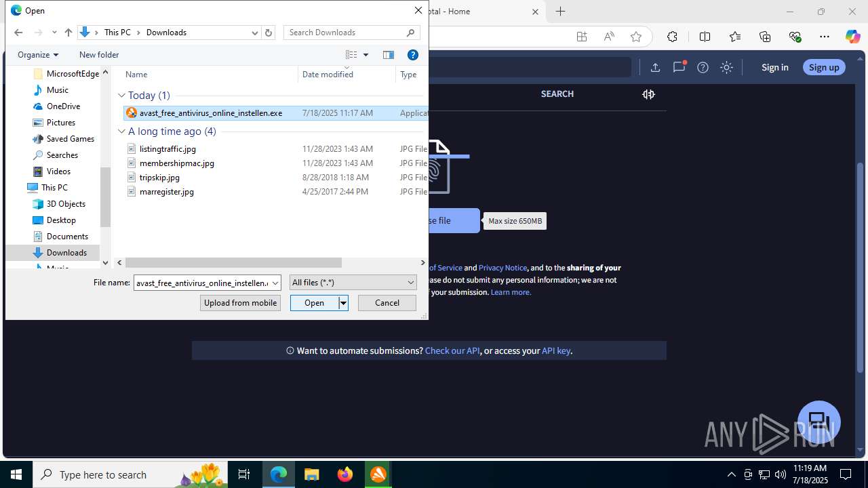This screenshot has width=868, height=488.
Task: Go back in the Open dialog
Action: pyautogui.click(x=18, y=33)
